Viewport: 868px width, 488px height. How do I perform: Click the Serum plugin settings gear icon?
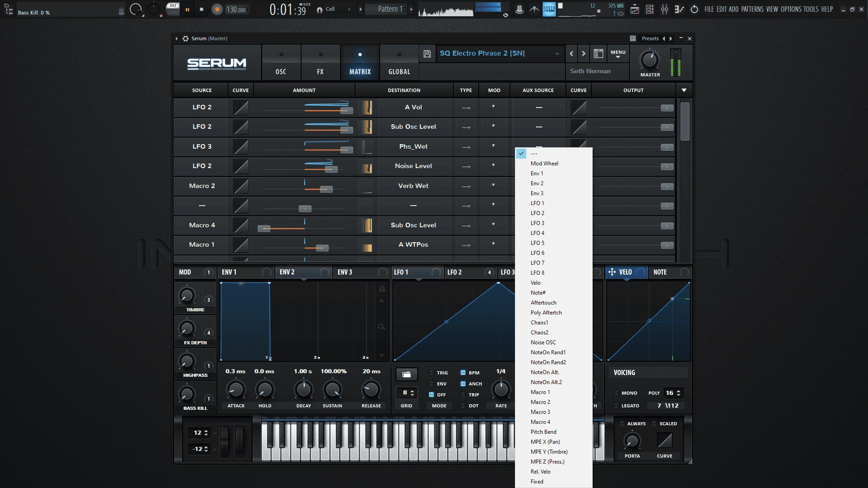[185, 38]
